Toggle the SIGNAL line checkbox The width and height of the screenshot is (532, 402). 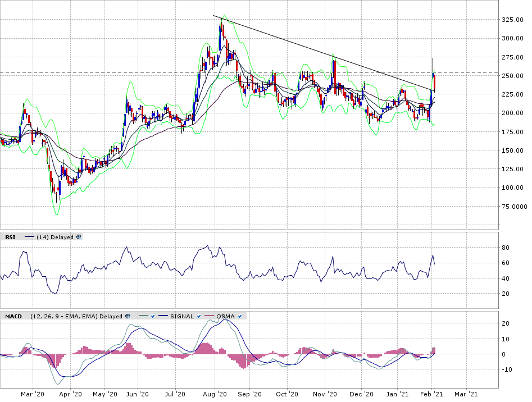point(199,317)
